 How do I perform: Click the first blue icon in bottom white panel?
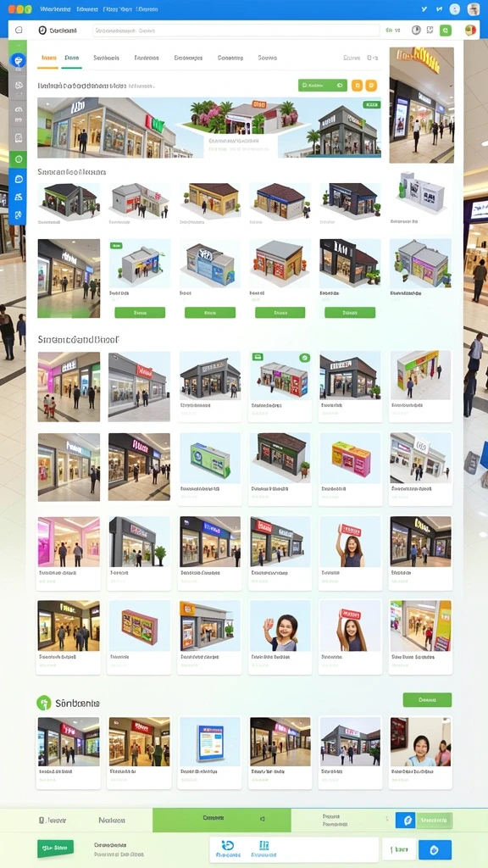tap(227, 845)
